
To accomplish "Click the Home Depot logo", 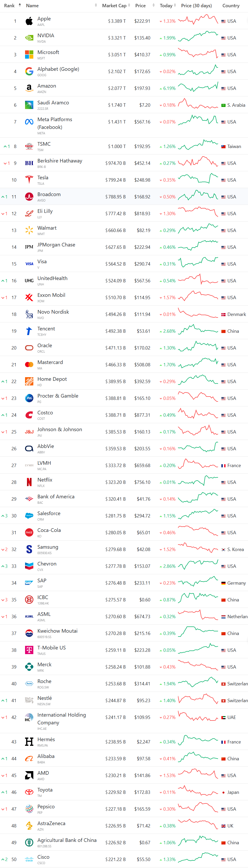I will (x=29, y=382).
